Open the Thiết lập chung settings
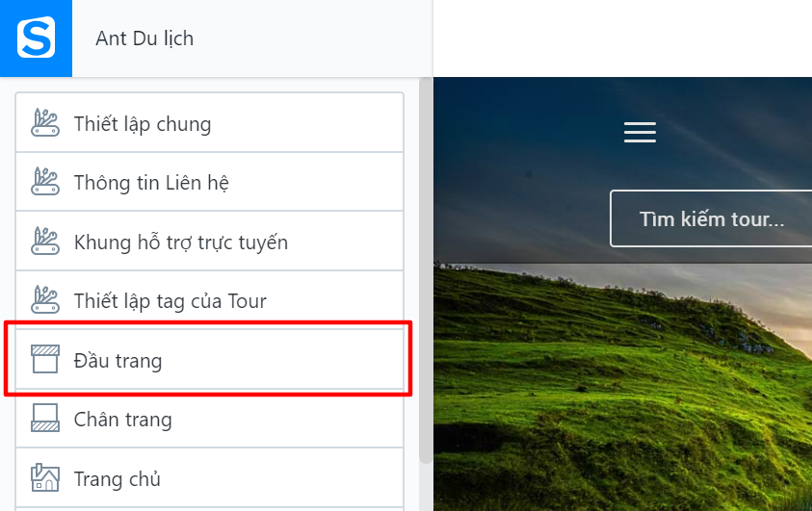This screenshot has height=511, width=812. point(143,124)
